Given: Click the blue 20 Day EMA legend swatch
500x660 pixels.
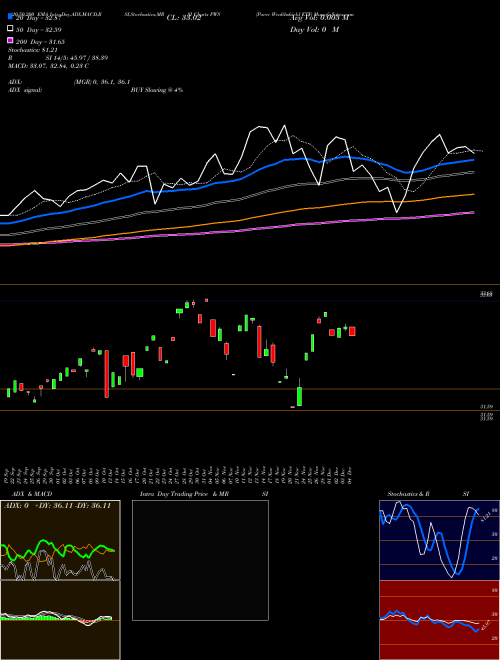Looking at the screenshot, I should click(10, 16).
